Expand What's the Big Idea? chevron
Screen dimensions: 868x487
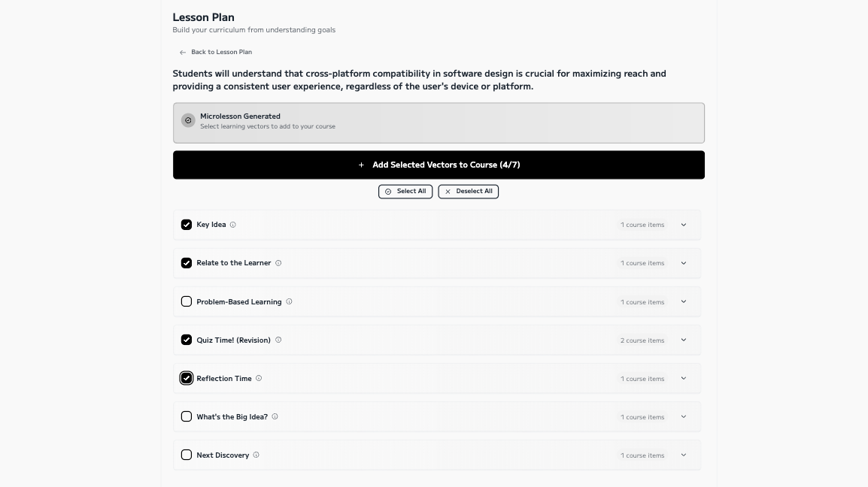tap(684, 416)
